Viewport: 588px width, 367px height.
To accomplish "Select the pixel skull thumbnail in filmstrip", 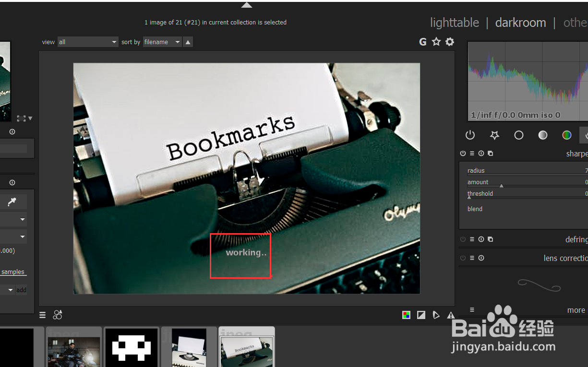I will (131, 347).
